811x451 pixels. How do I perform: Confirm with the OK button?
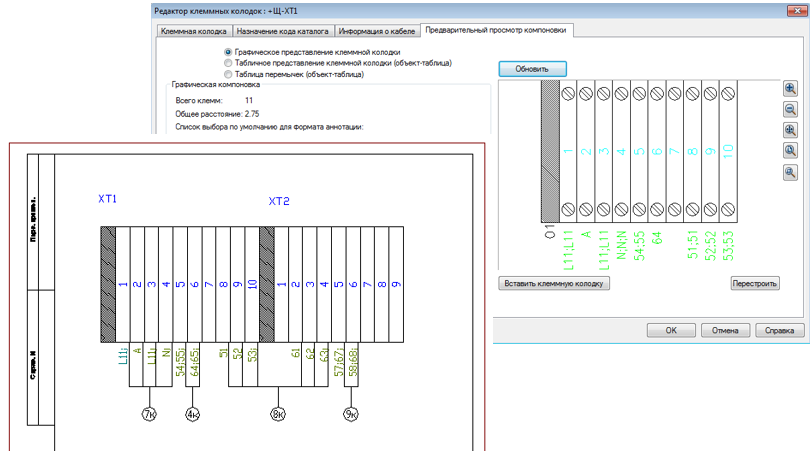pyautogui.click(x=671, y=330)
